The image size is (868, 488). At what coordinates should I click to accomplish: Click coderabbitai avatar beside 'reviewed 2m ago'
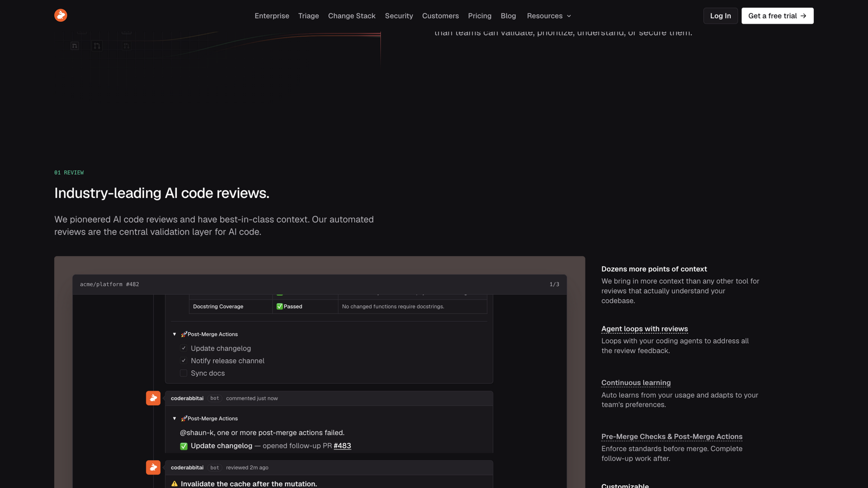(153, 467)
